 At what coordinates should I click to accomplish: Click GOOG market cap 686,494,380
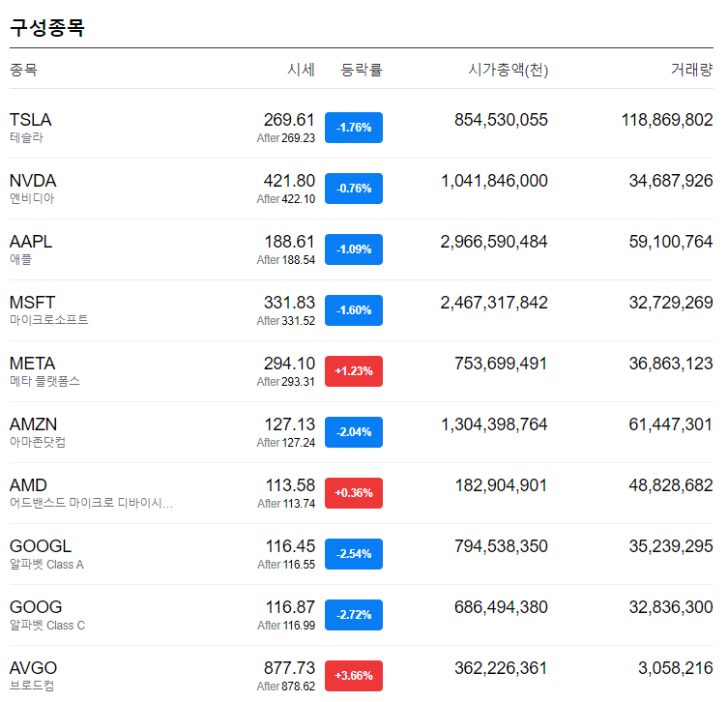(501, 607)
